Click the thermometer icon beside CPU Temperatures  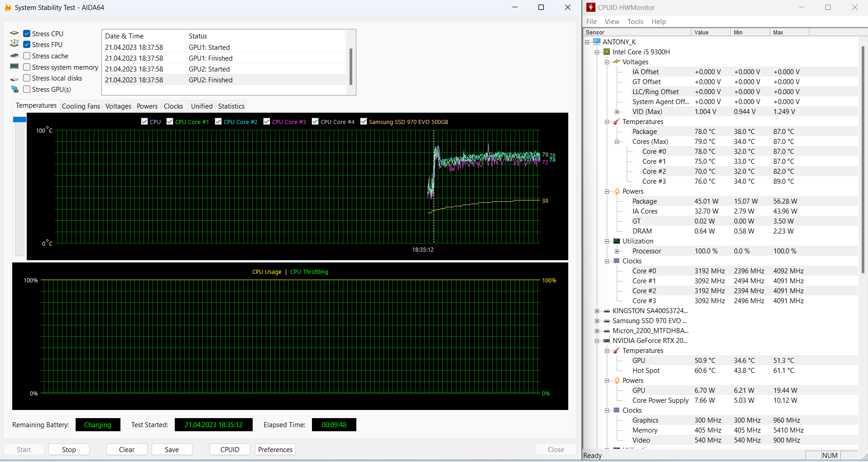pos(616,122)
